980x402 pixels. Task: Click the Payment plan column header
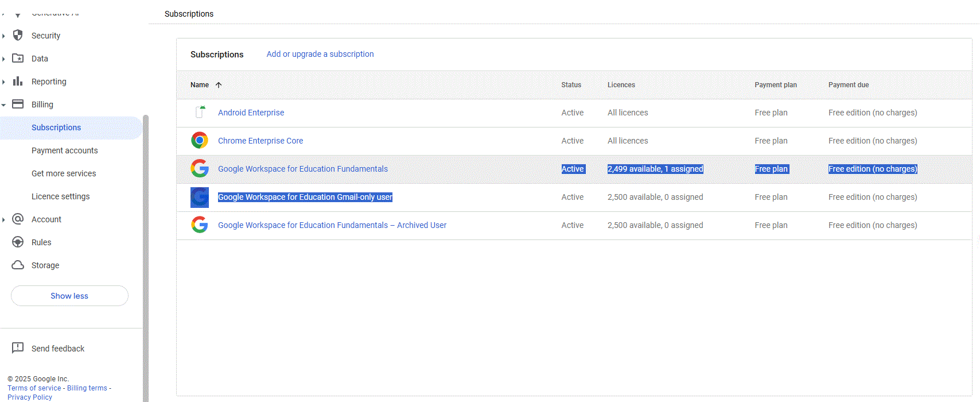[776, 85]
